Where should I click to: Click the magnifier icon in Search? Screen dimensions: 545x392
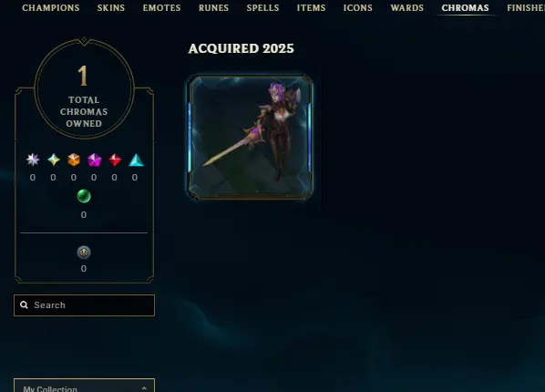(x=24, y=305)
